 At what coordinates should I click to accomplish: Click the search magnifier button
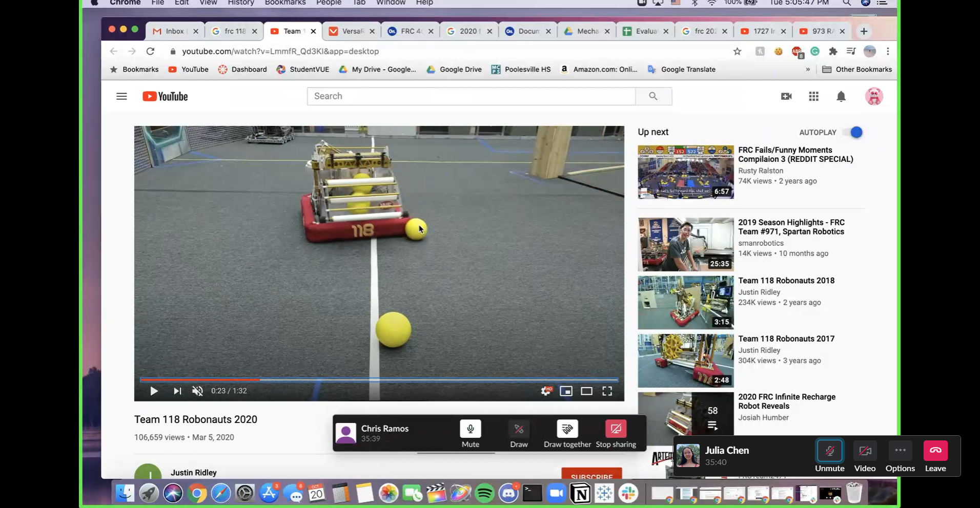click(654, 96)
